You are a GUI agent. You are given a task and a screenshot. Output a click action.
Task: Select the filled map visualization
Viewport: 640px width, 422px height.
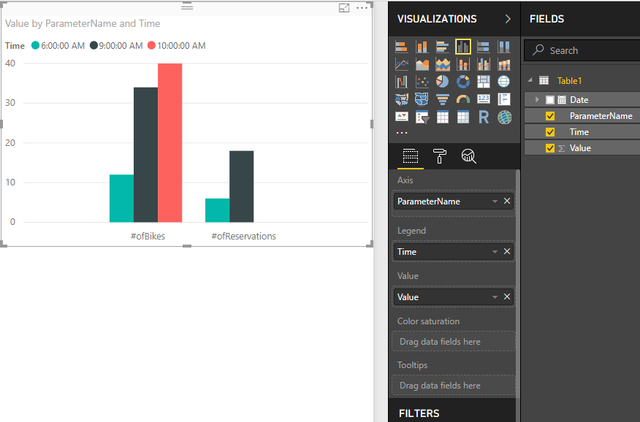[x=402, y=99]
